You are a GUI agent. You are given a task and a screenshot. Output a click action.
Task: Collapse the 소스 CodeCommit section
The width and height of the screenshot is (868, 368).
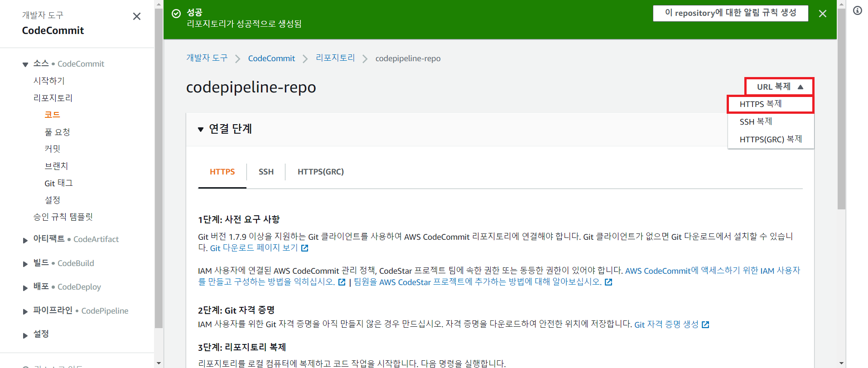[x=25, y=64]
